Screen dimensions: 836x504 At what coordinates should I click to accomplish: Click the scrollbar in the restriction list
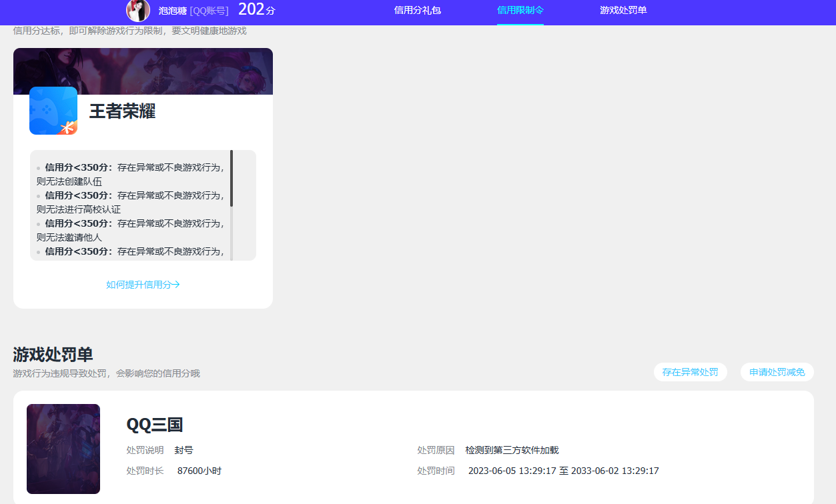tap(232, 179)
